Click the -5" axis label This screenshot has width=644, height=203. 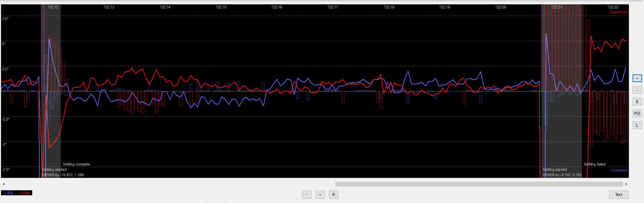coord(4,145)
